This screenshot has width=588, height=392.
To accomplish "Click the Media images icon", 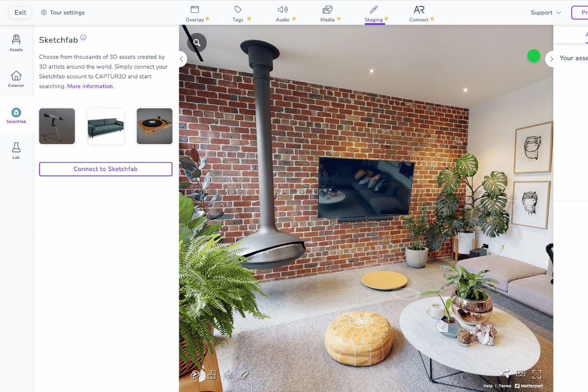I will pyautogui.click(x=327, y=9).
